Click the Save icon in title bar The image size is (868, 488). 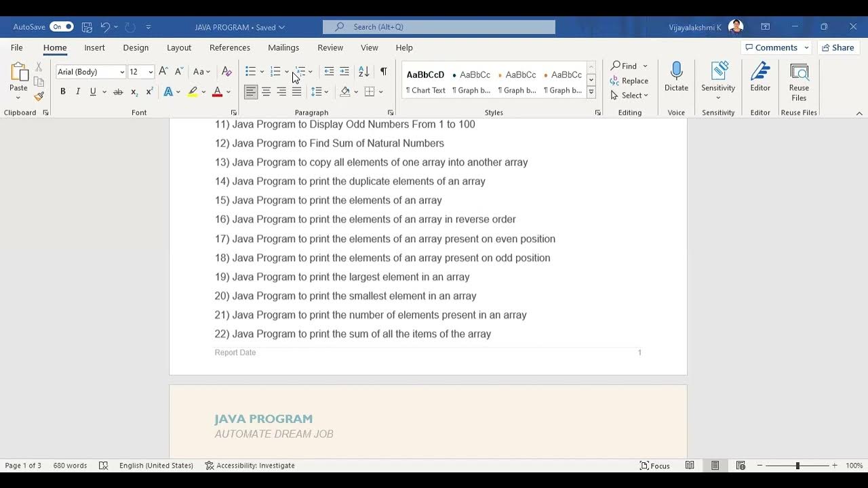(87, 27)
